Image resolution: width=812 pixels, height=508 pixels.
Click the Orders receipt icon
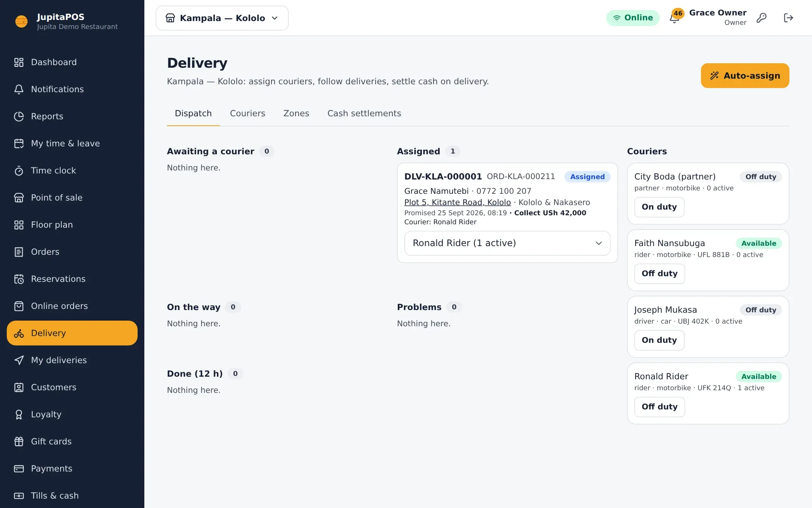19,252
